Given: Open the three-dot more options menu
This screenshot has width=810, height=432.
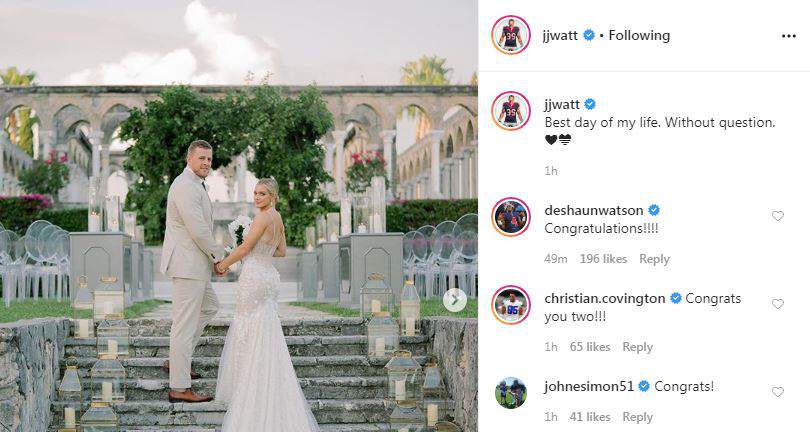Looking at the screenshot, I should (x=789, y=36).
